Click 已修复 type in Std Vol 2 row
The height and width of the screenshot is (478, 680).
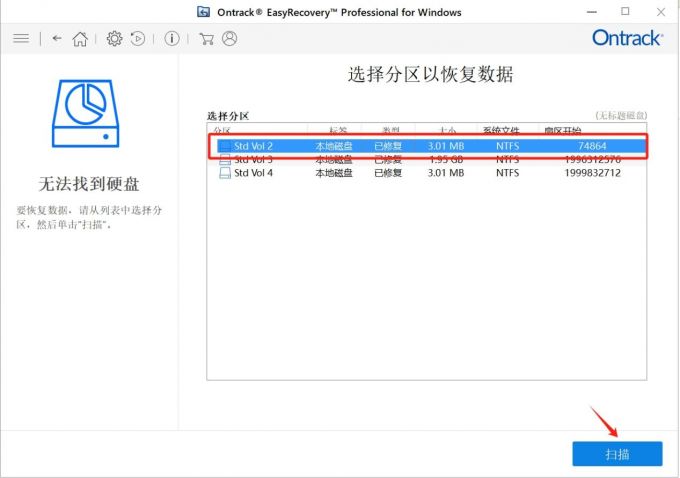388,146
